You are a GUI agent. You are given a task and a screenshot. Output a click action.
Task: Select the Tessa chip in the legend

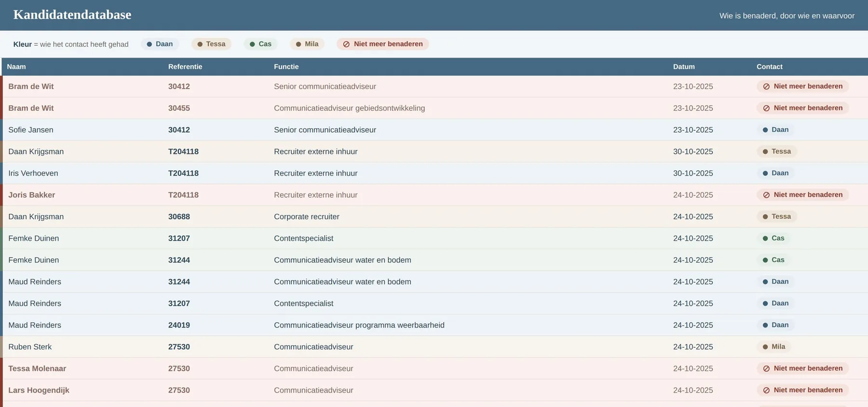(x=211, y=44)
